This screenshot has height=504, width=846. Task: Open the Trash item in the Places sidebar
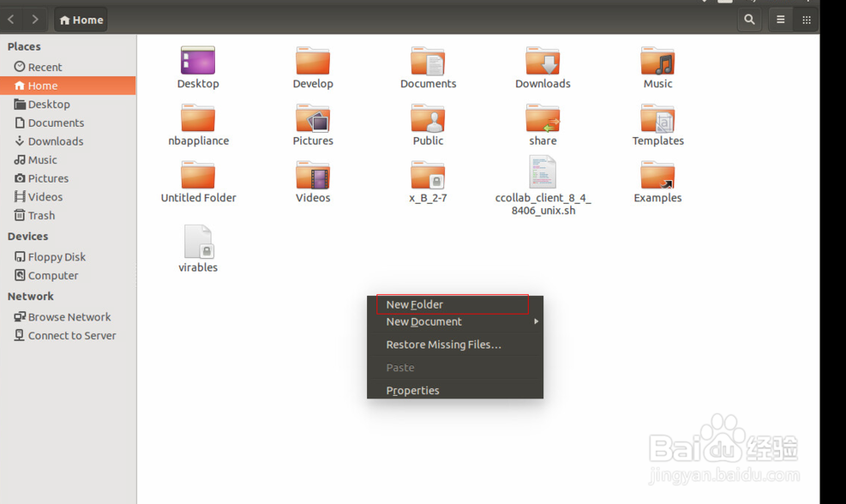click(x=41, y=215)
